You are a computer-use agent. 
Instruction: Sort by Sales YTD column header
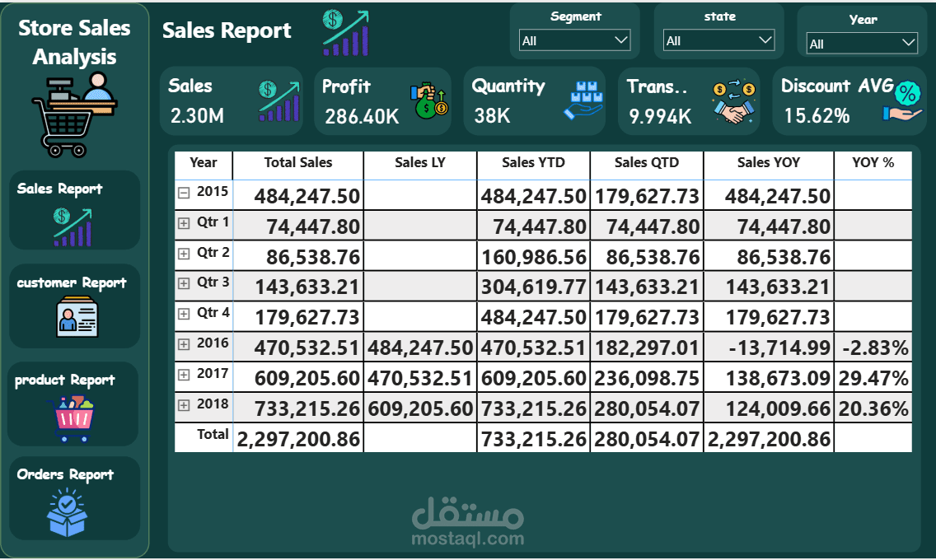(x=533, y=162)
